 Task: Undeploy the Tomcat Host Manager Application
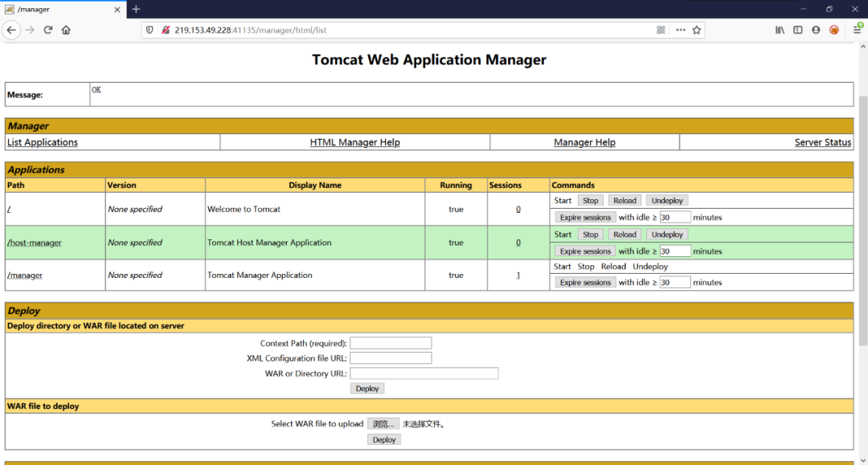click(667, 235)
